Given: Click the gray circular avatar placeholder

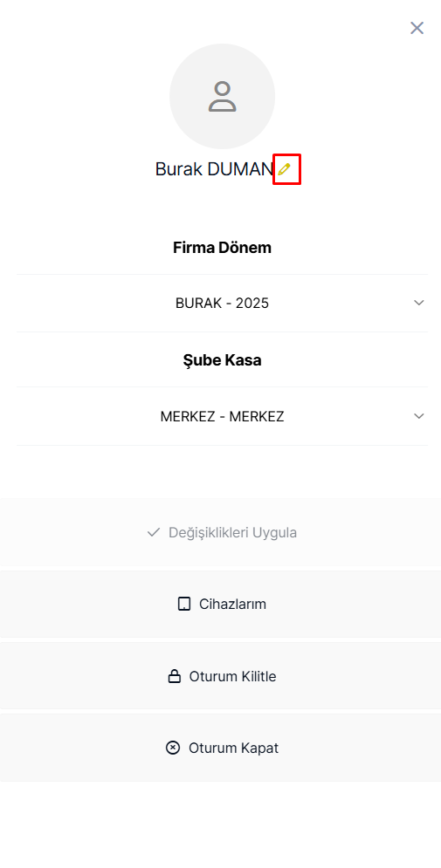Looking at the screenshot, I should point(222,96).
